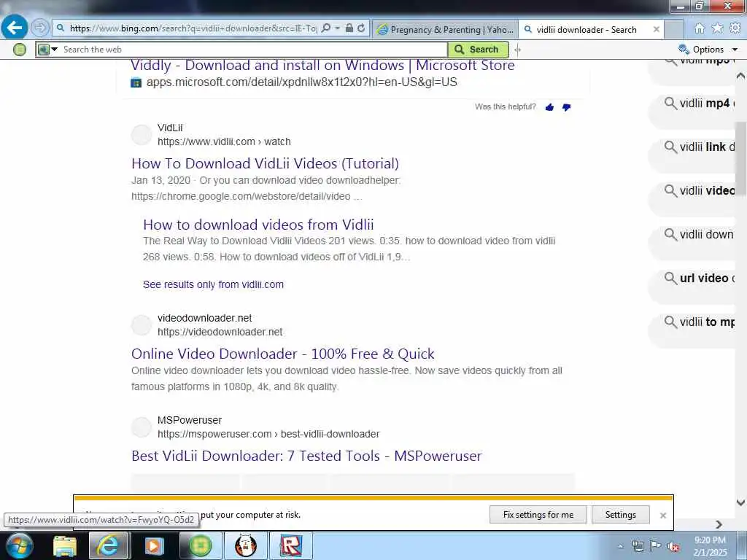This screenshot has height=560, width=747.
Task: Open the IE Tools gear icon
Action: coord(735,28)
